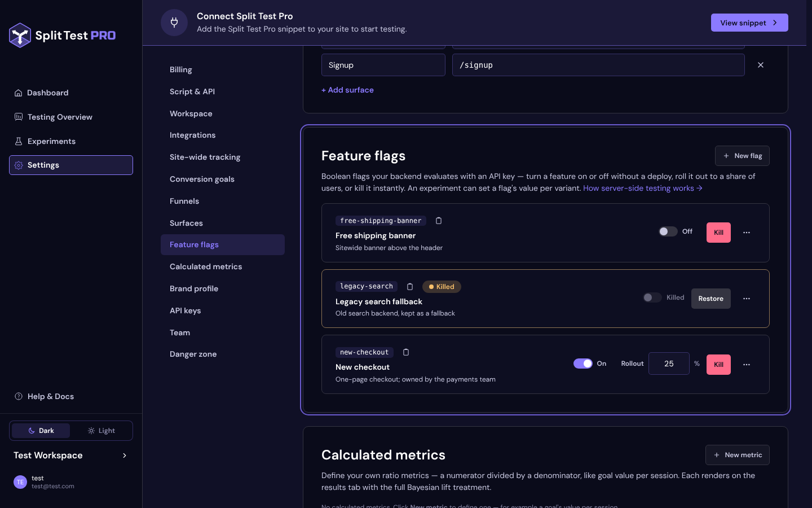Click the TE user avatar
This screenshot has height=508, width=812.
pyautogui.click(x=20, y=482)
